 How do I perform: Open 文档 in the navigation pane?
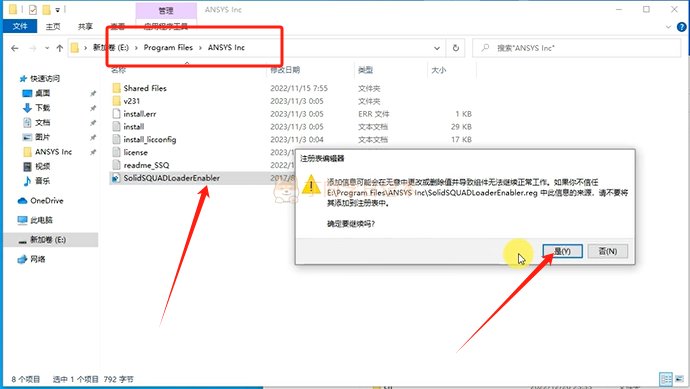click(x=43, y=122)
